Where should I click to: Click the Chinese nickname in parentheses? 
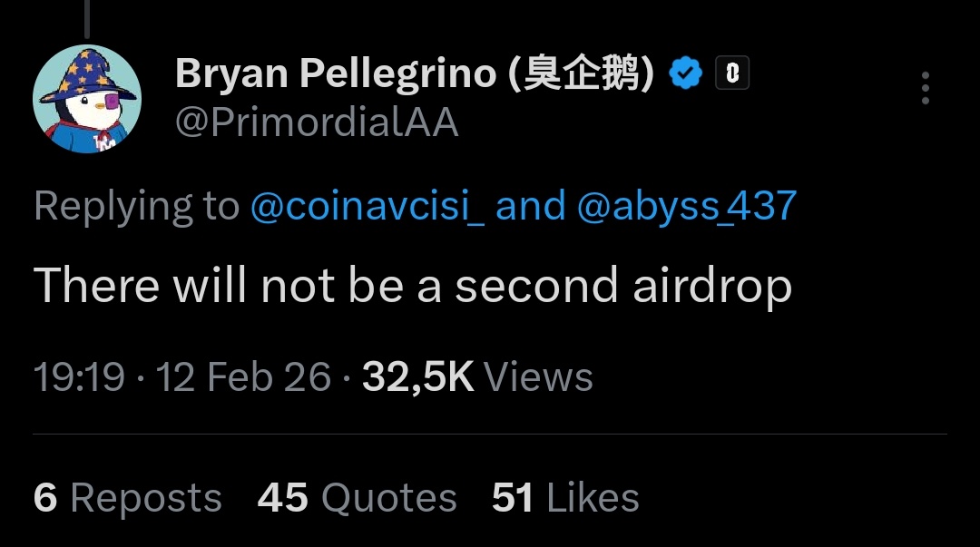(581, 74)
